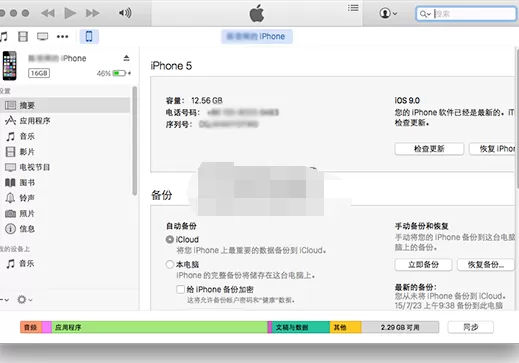
Task: Skip forward with the fast-forward button
Action: 92,13
